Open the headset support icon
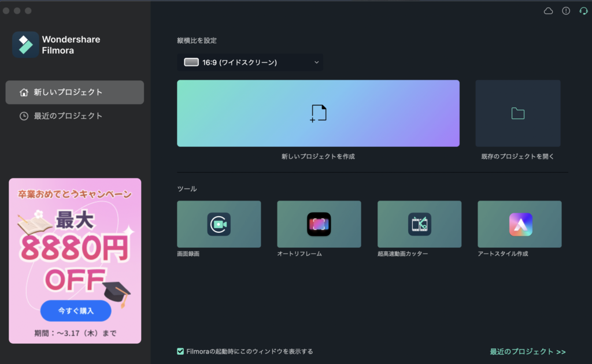This screenshot has width=592, height=364. pyautogui.click(x=583, y=11)
